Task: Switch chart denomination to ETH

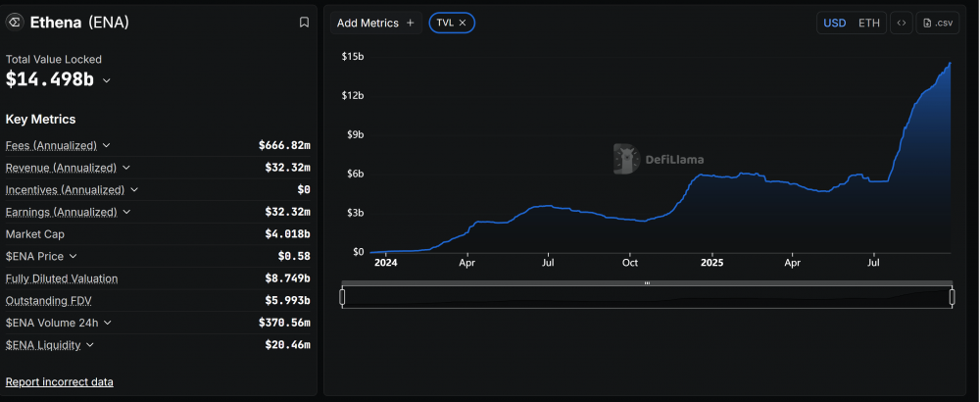Action: point(869,23)
